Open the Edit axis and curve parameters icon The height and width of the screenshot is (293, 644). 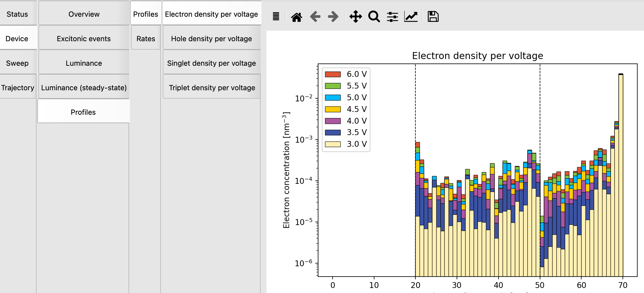[x=410, y=16]
